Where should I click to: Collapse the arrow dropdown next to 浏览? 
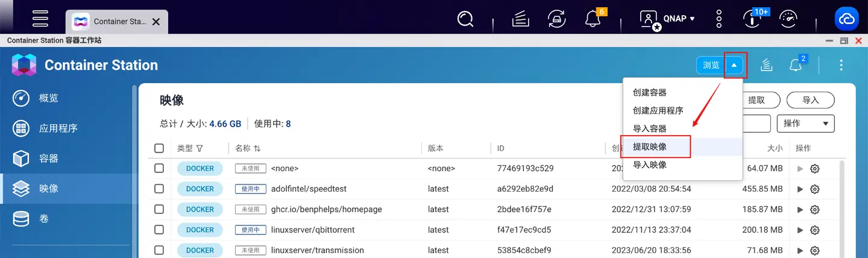coord(734,65)
